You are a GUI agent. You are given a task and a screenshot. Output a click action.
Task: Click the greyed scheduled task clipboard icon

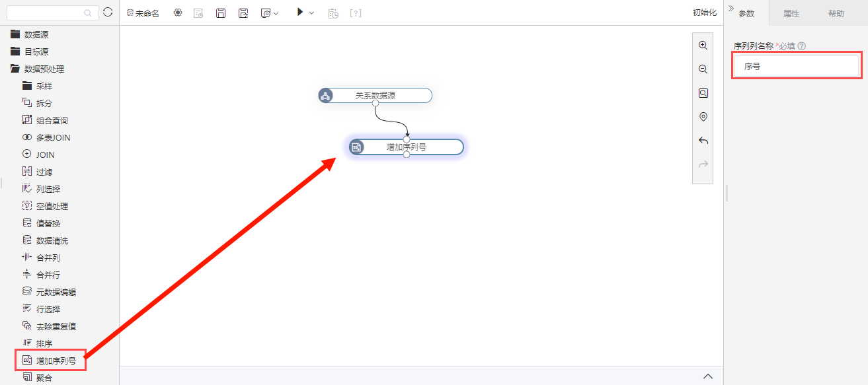pos(334,13)
